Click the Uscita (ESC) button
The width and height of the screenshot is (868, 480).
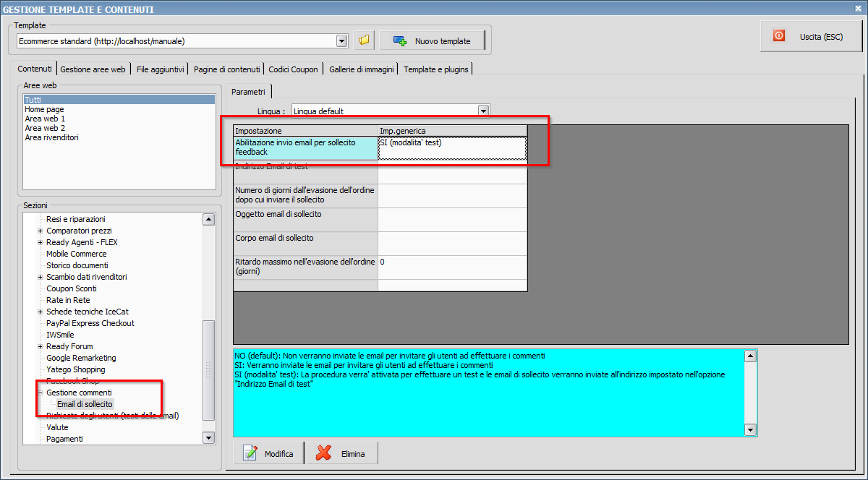pyautogui.click(x=811, y=35)
